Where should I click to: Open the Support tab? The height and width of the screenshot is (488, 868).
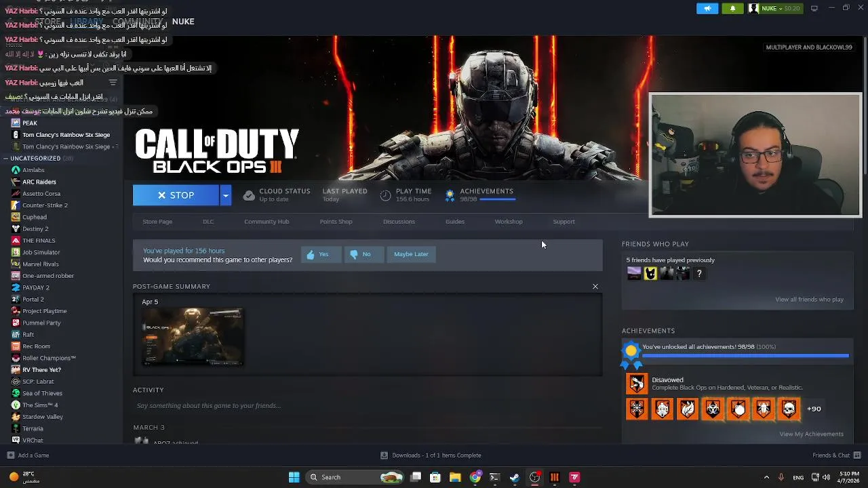tap(564, 222)
